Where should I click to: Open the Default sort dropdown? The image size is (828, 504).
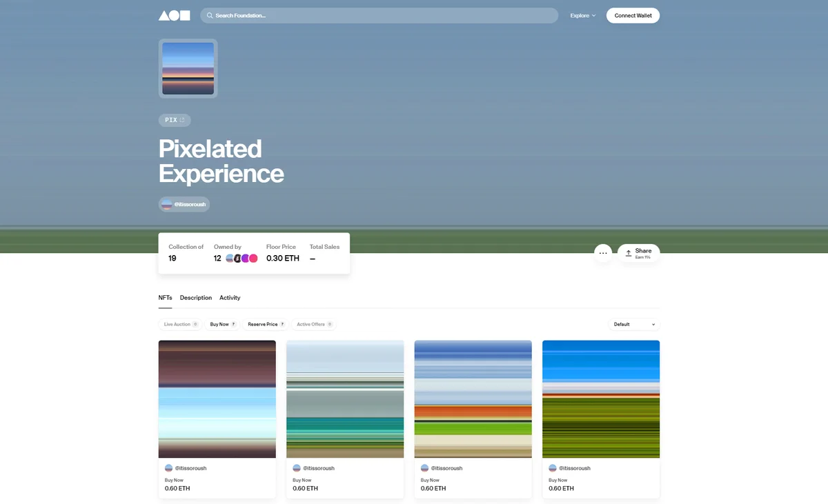click(x=633, y=324)
